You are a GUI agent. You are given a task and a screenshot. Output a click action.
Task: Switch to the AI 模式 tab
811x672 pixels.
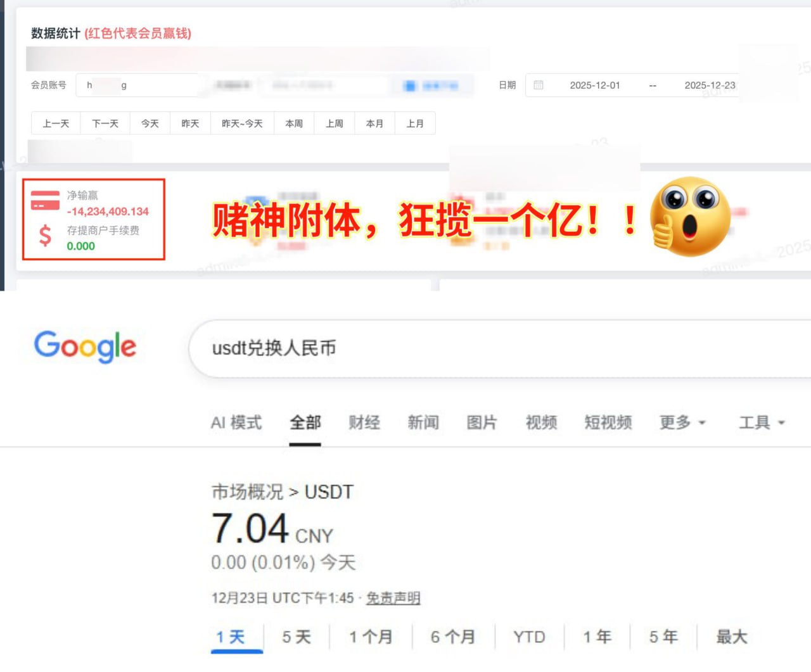tap(236, 422)
